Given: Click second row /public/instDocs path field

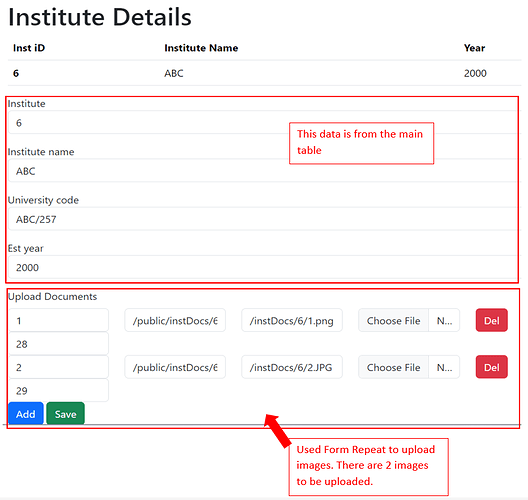Looking at the screenshot, I should (175, 367).
